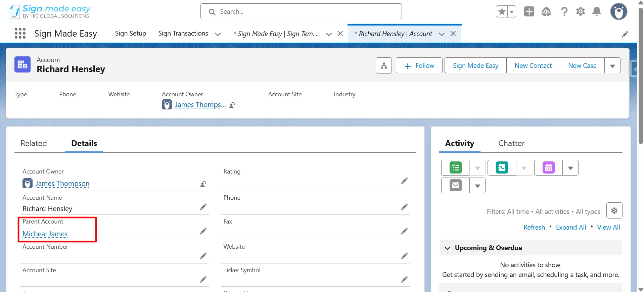This screenshot has width=644, height=292.
Task: Click the Account record building icon
Action: [22, 64]
